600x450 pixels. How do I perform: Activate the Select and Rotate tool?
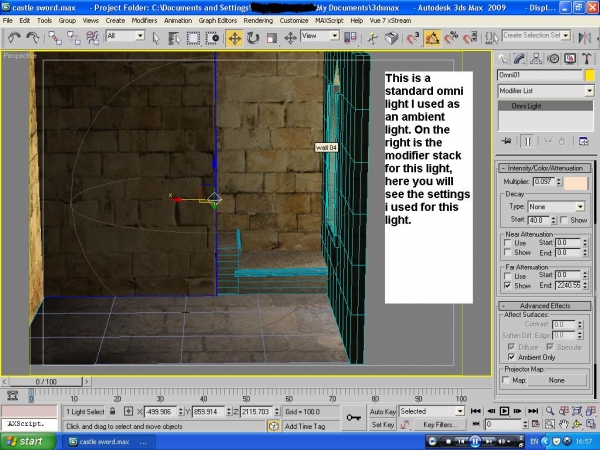pyautogui.click(x=253, y=38)
